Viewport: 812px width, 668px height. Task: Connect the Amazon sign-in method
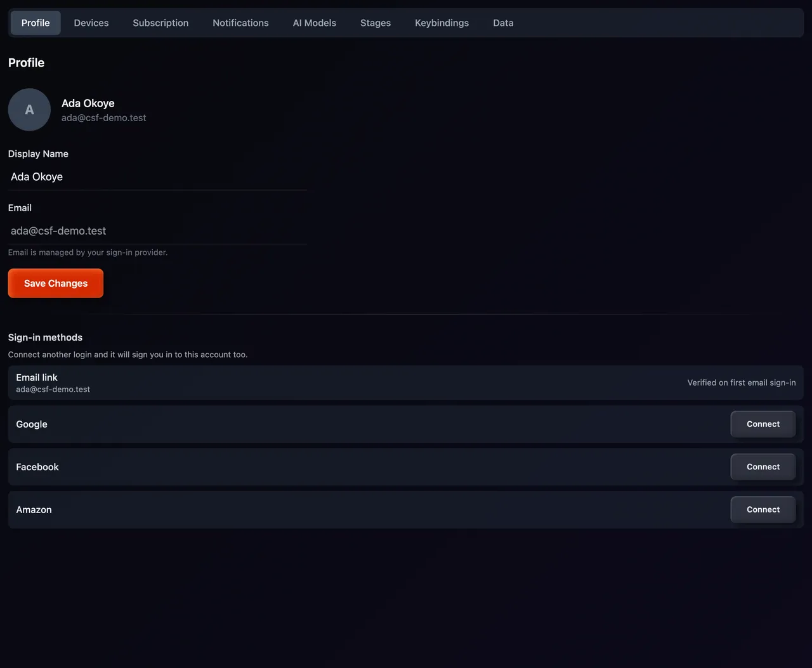click(x=763, y=509)
